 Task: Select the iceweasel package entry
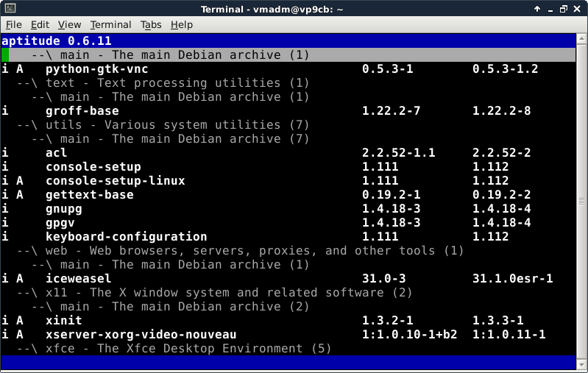pyautogui.click(x=78, y=279)
